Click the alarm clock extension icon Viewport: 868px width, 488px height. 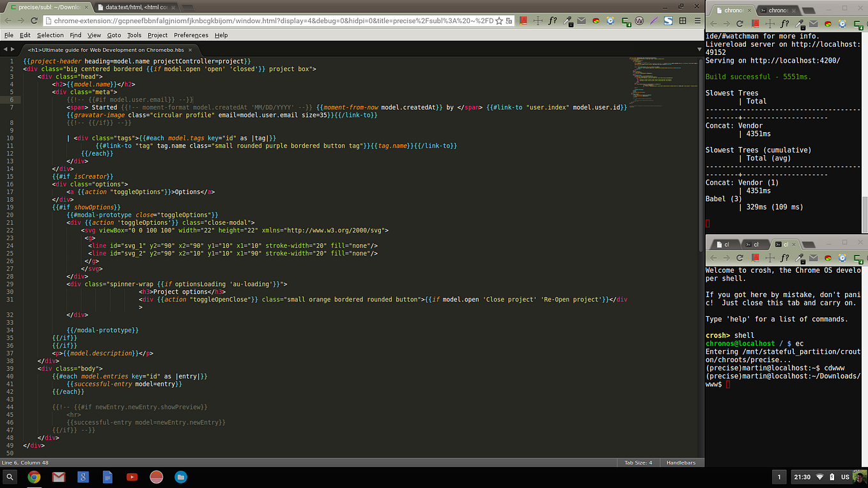click(x=610, y=21)
